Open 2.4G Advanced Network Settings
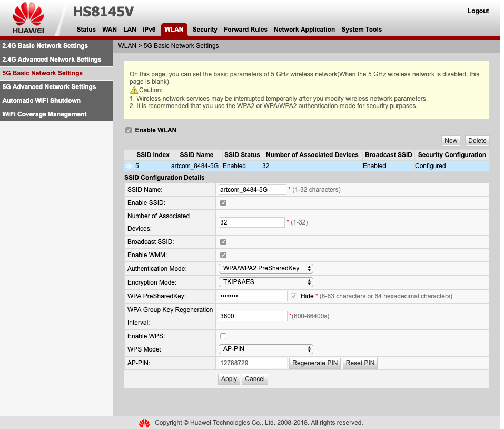 (56, 60)
